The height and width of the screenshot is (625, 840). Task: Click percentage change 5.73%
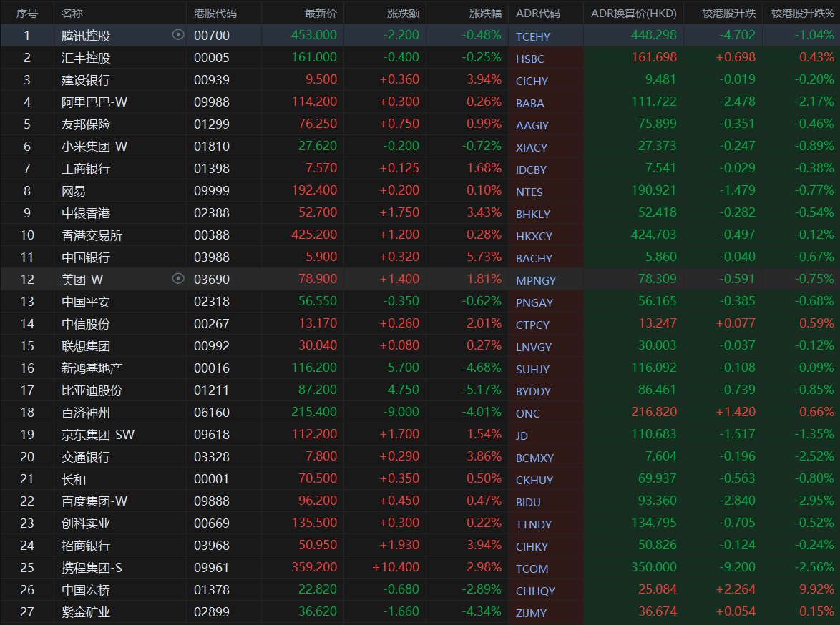click(484, 257)
